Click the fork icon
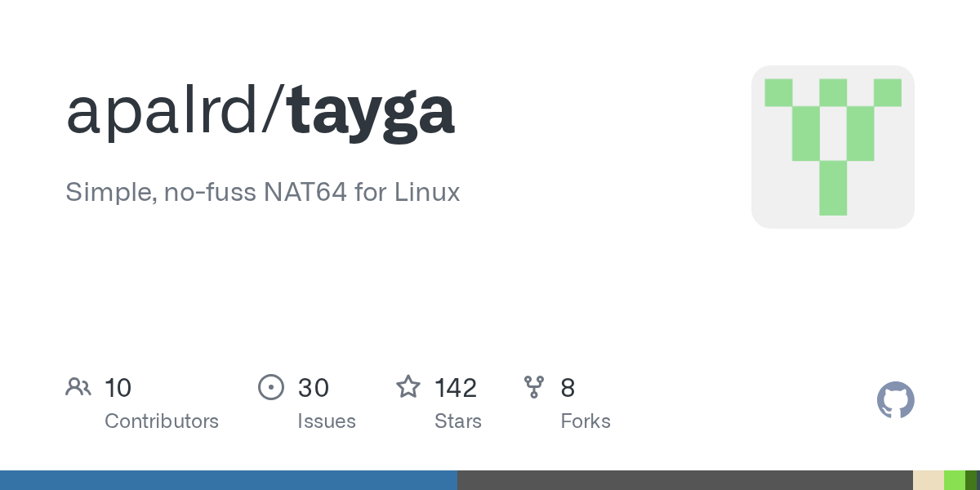The height and width of the screenshot is (490, 980). (x=534, y=386)
